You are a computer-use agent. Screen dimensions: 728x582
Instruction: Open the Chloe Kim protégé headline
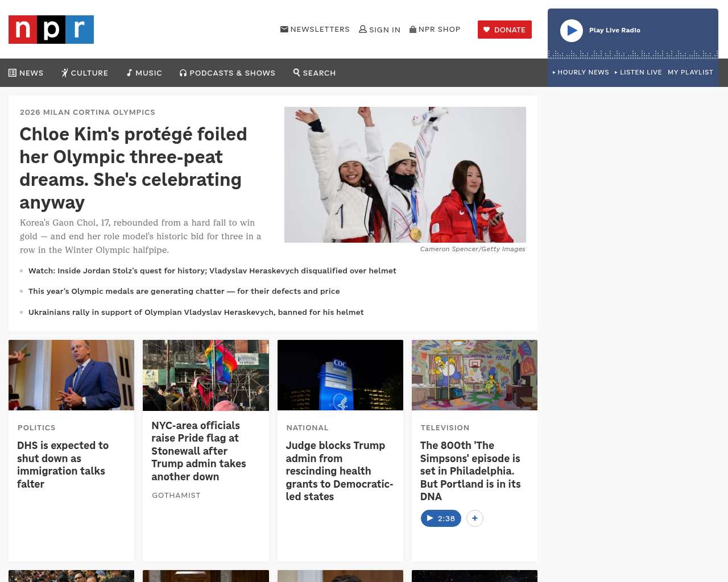[133, 168]
